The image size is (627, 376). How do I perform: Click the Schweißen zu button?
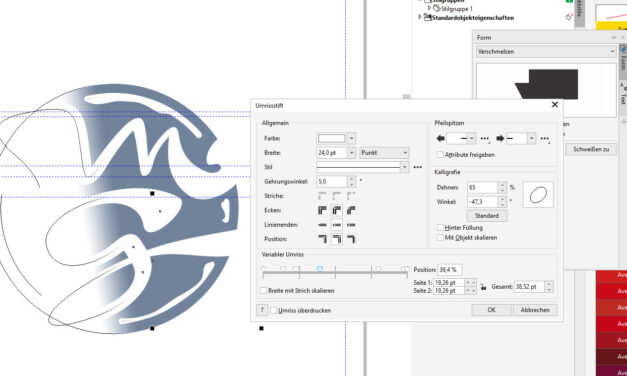tap(591, 149)
